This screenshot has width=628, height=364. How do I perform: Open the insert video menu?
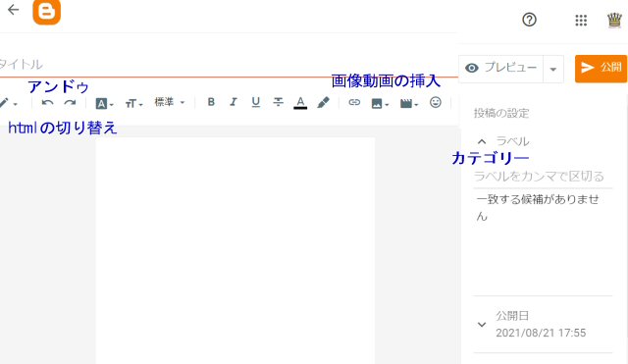409,104
